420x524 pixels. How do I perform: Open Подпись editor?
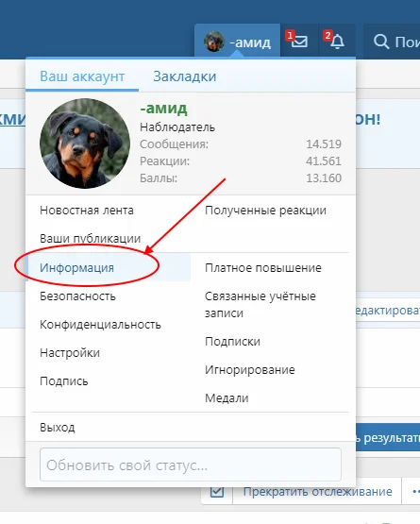pos(64,381)
